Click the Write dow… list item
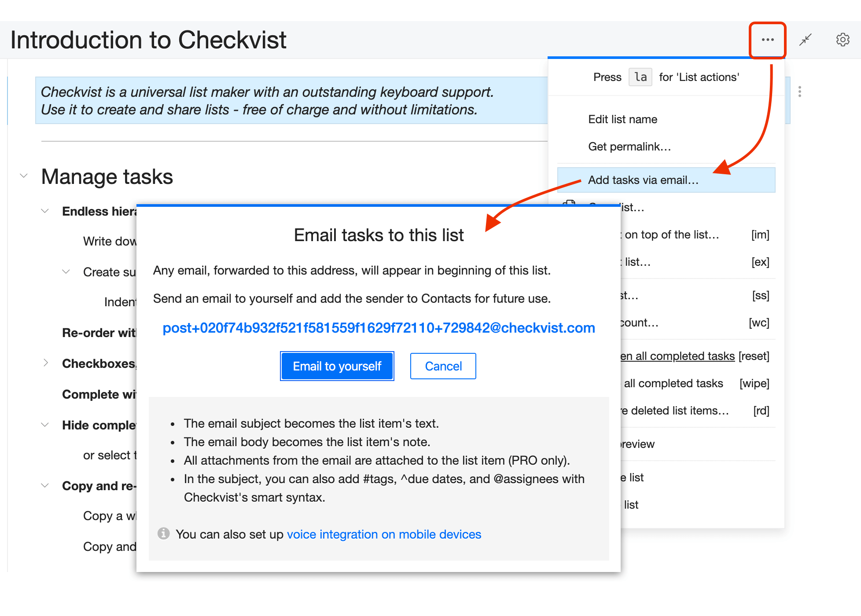 coord(110,241)
